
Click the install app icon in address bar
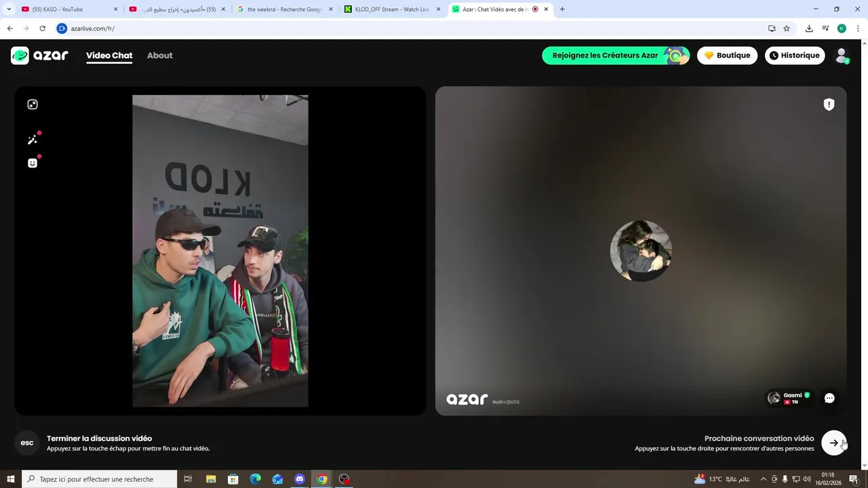click(772, 28)
